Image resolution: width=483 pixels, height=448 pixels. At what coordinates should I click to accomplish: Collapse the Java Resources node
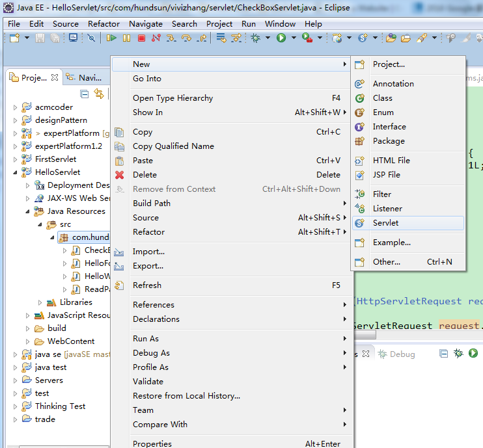click(x=27, y=211)
